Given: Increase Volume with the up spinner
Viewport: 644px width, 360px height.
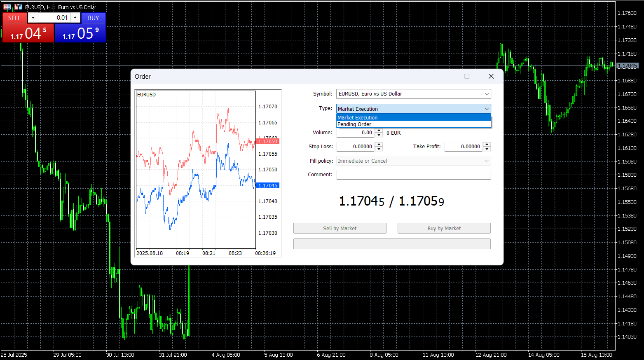Looking at the screenshot, I should (379, 131).
